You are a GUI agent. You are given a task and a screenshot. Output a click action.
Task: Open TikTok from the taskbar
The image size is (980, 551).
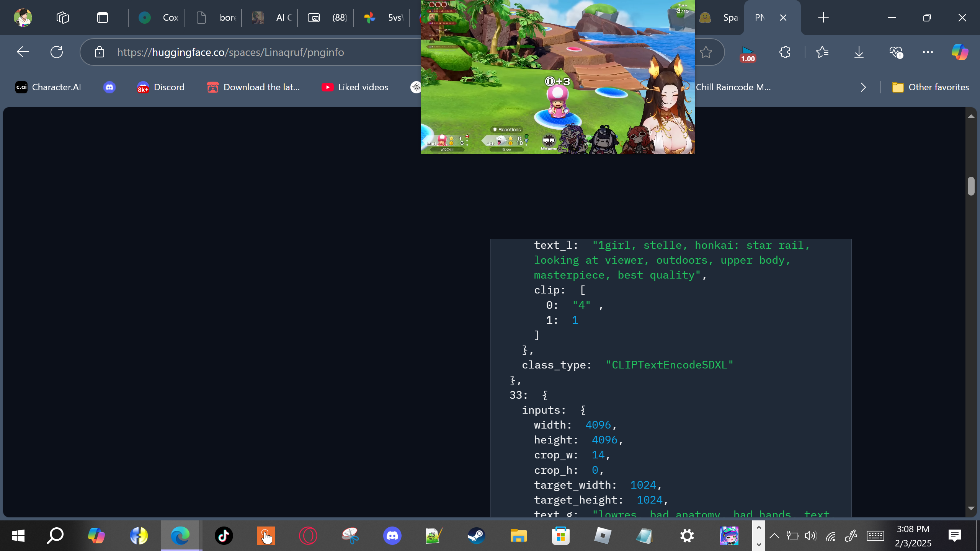pos(224,536)
